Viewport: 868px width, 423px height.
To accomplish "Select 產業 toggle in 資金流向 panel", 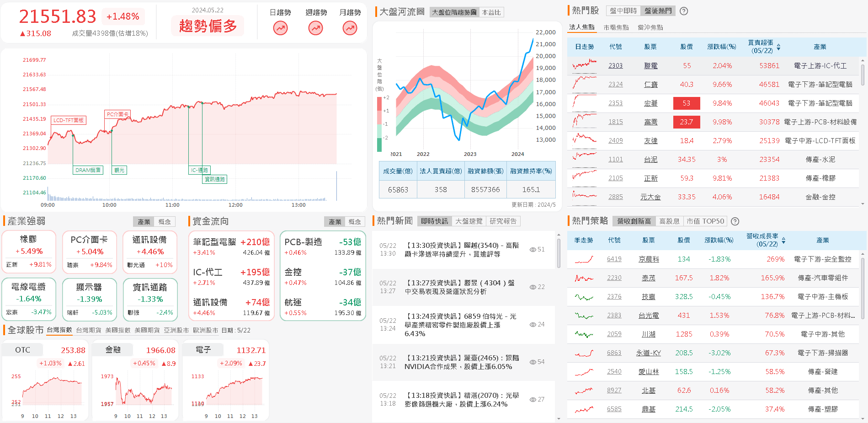I will [x=335, y=222].
